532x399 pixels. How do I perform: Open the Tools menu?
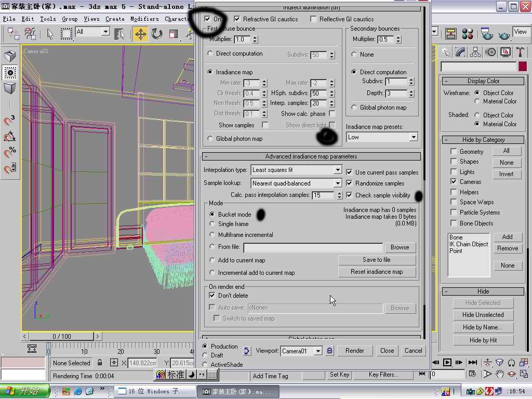click(x=48, y=19)
